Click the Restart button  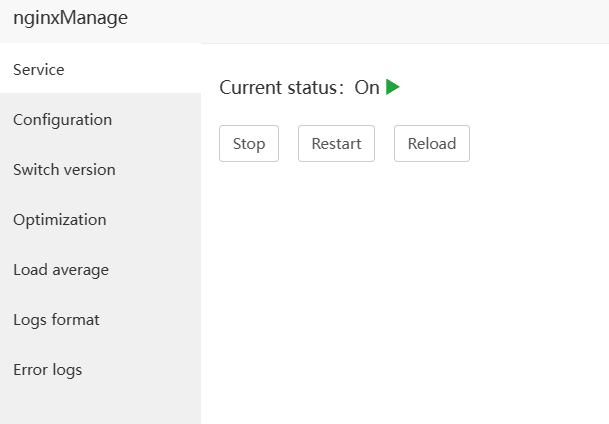[x=336, y=143]
